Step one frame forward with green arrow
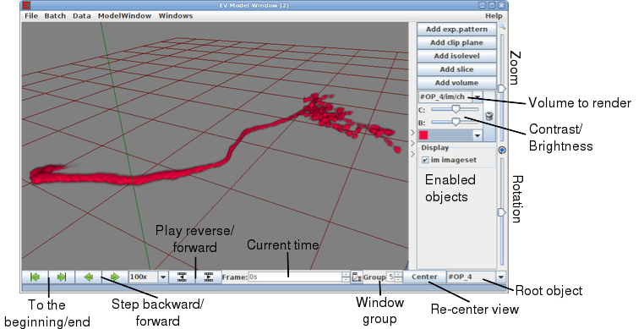 pyautogui.click(x=115, y=277)
